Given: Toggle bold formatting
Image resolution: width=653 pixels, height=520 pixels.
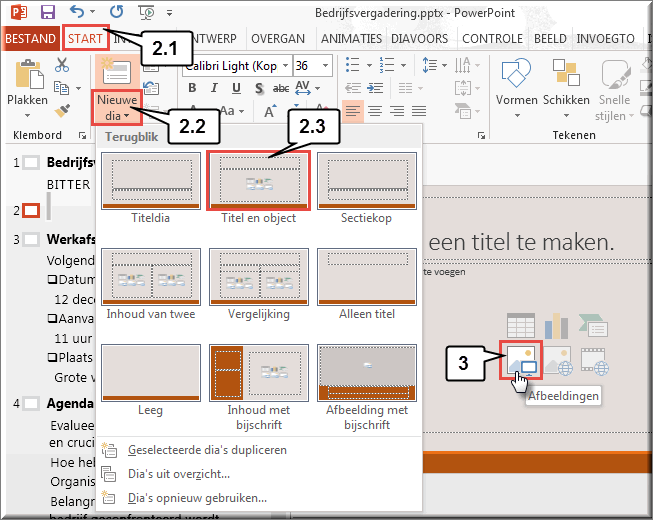Looking at the screenshot, I should 192,88.
